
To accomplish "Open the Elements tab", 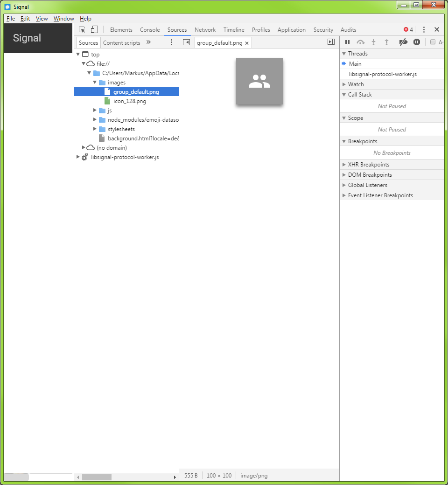I will (121, 30).
